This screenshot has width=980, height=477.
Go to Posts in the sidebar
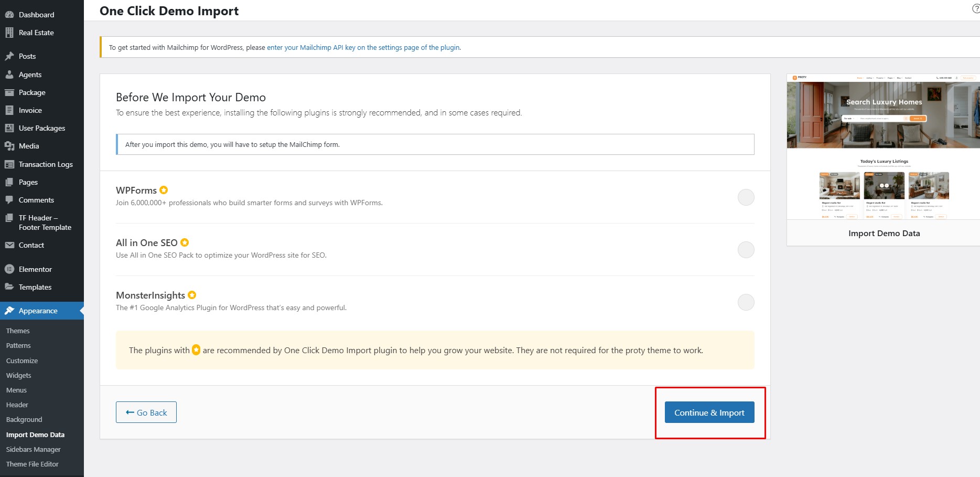click(x=42, y=56)
